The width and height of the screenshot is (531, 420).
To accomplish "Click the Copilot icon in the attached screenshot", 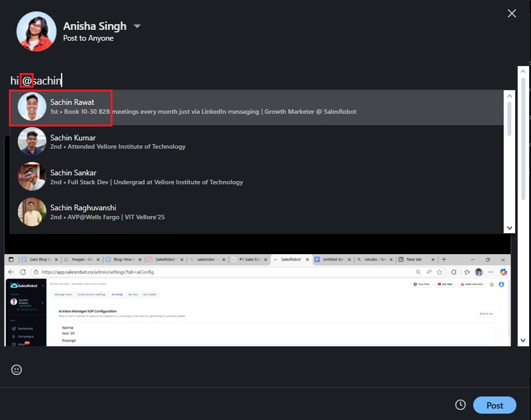I will tap(503, 272).
